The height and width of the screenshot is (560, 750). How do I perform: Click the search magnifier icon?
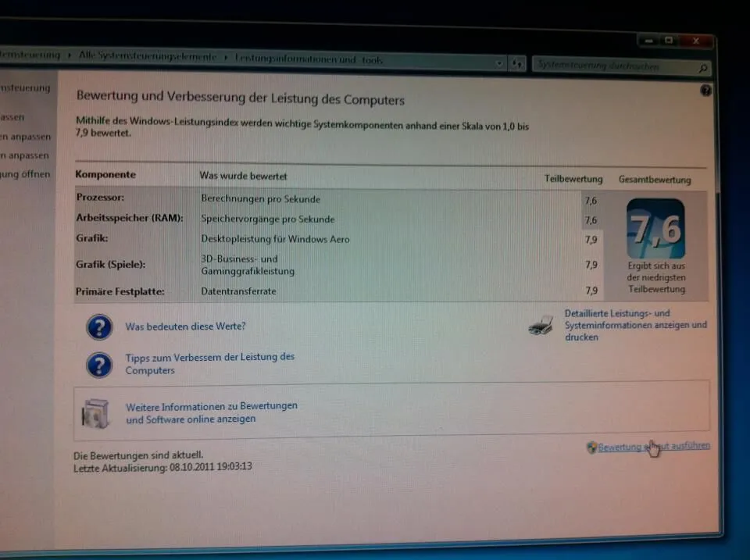(x=702, y=69)
